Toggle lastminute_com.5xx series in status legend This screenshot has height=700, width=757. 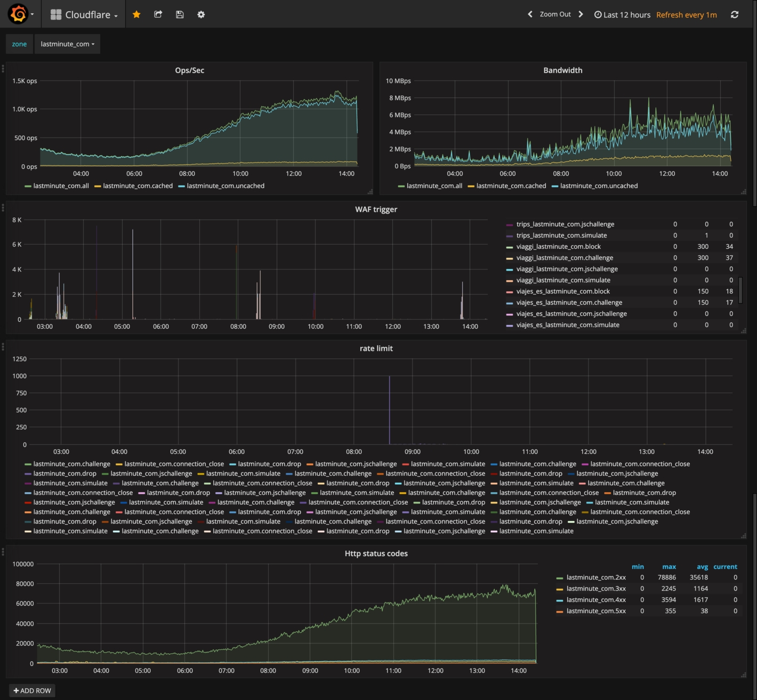(596, 611)
